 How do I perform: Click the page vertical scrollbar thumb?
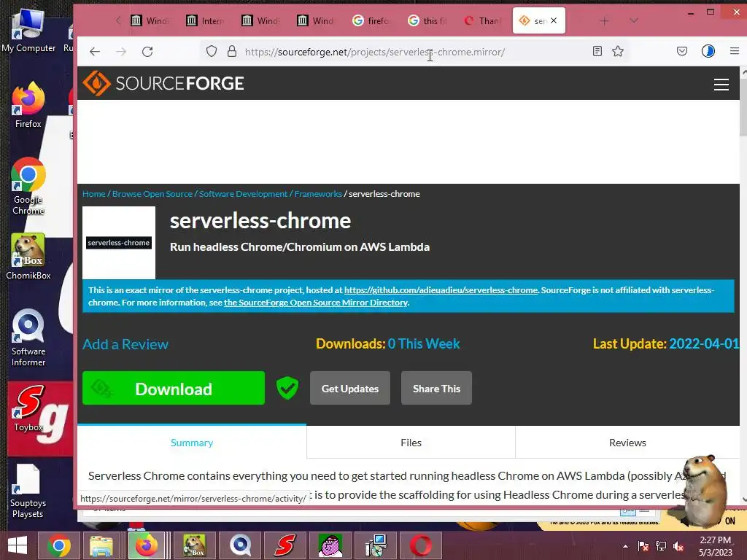pos(743,107)
